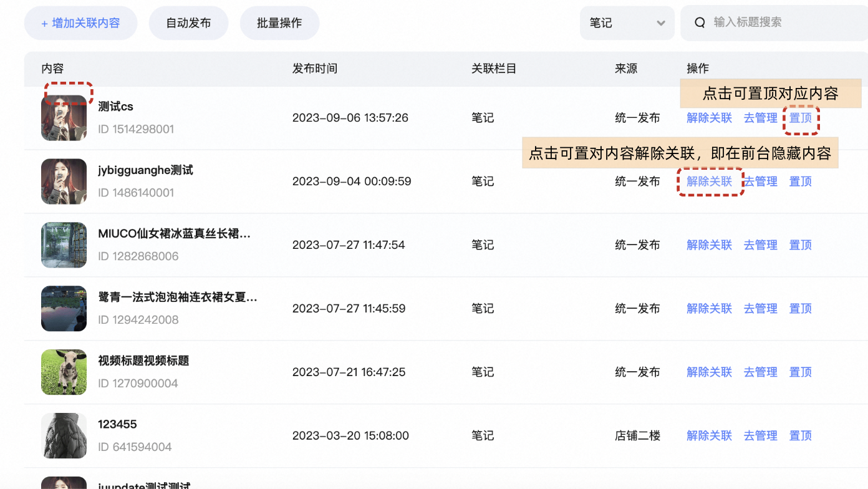Click 发布时间 column header
This screenshot has width=868, height=489.
[315, 69]
